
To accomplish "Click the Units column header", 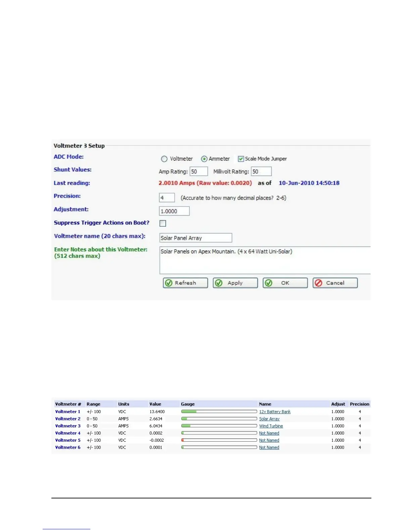I will [x=124, y=404].
